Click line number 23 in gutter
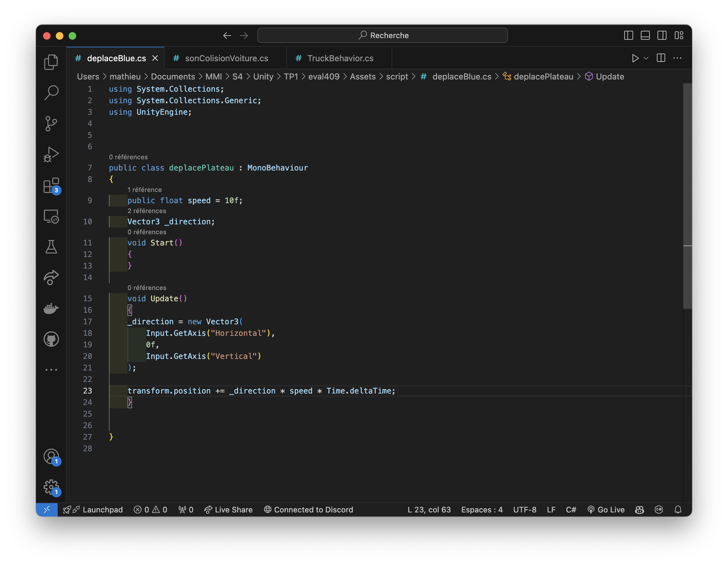Viewport: 728px width, 564px height. pos(87,391)
